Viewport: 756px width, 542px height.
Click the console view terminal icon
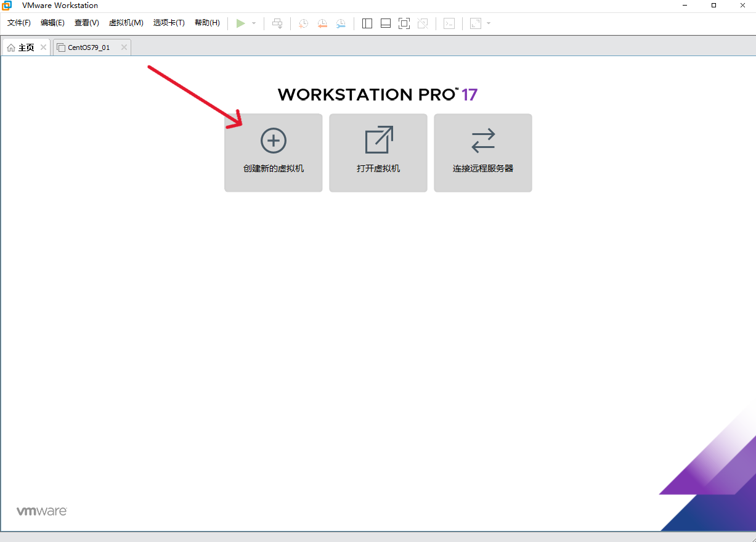click(450, 23)
